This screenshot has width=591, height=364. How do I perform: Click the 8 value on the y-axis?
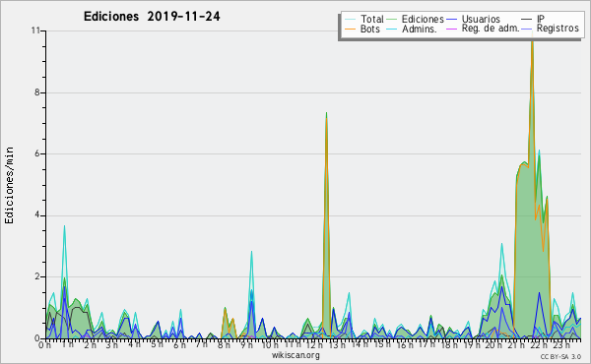tap(37, 92)
